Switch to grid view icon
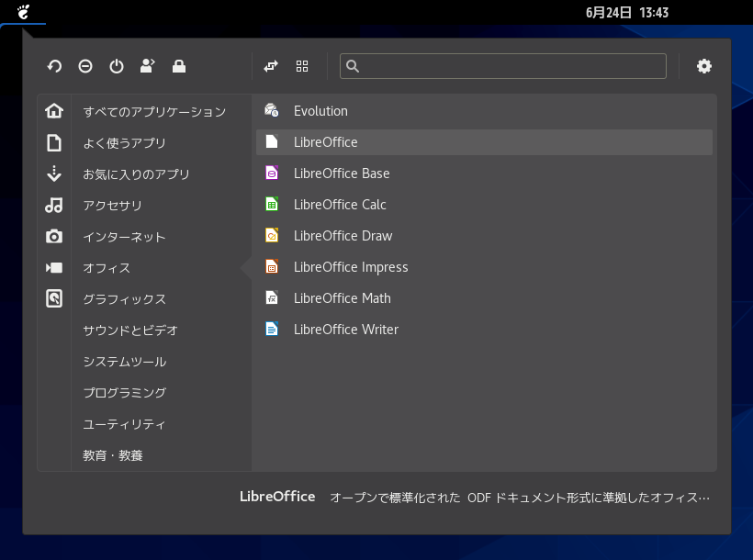The height and width of the screenshot is (560, 753). tap(302, 66)
